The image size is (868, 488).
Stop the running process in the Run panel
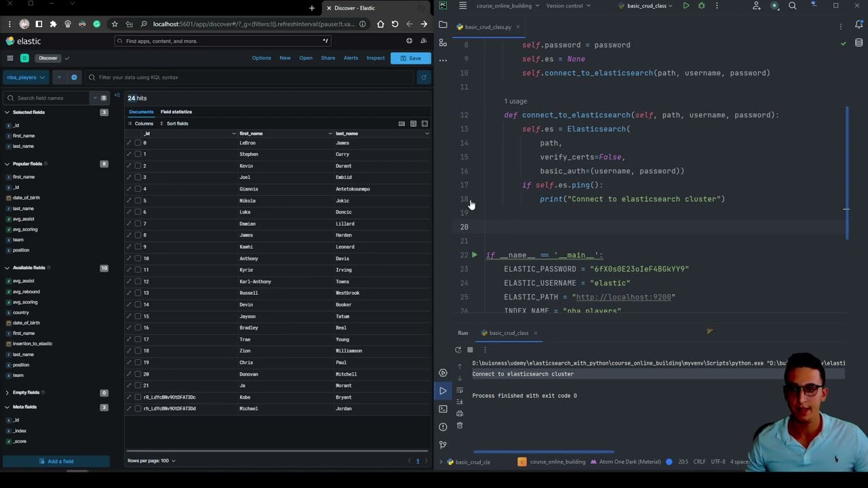click(470, 350)
